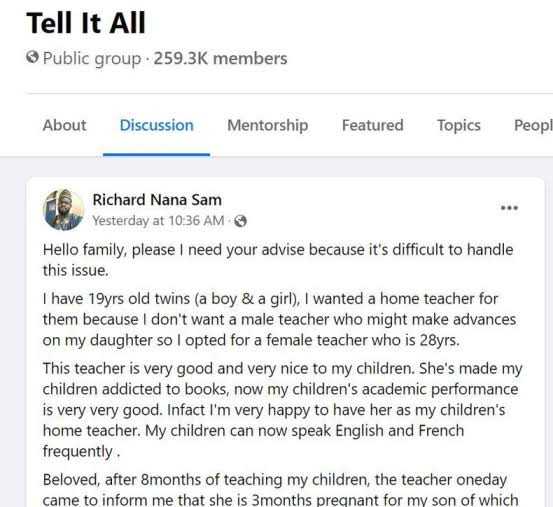
Task: Click the 'Hello family' opening paragraph
Action: pos(278,260)
